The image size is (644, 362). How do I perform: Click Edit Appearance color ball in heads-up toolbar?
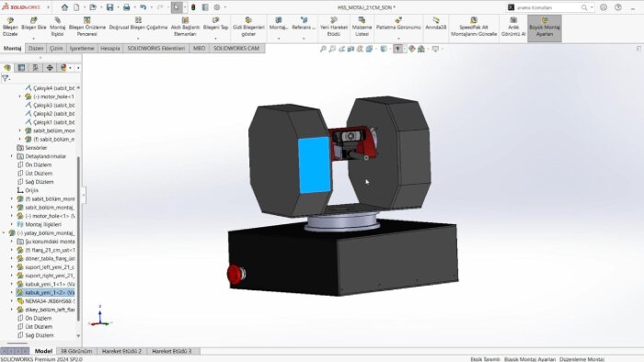coord(412,49)
